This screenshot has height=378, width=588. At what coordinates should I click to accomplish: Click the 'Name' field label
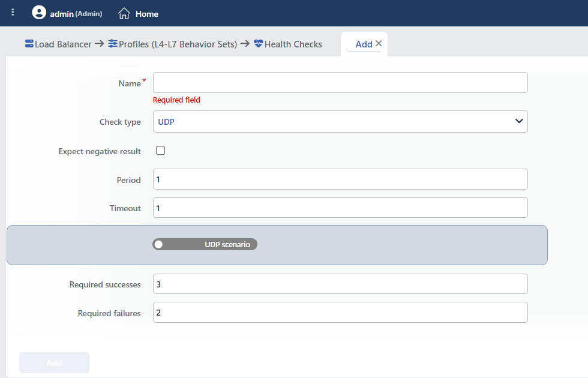click(130, 83)
